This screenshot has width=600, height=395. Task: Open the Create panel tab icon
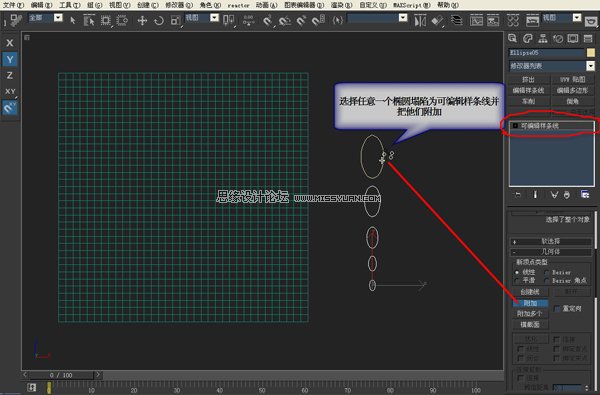(x=513, y=38)
